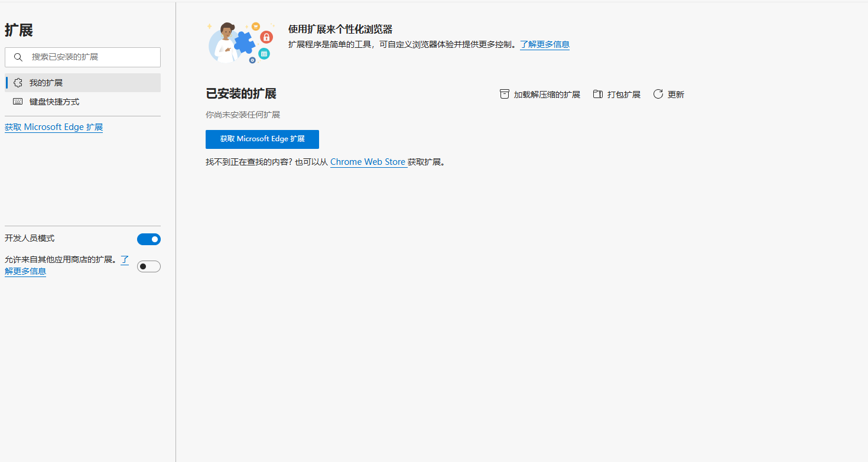Click the keyboard icon beside 键盘快捷方式
The image size is (868, 462).
18,102
